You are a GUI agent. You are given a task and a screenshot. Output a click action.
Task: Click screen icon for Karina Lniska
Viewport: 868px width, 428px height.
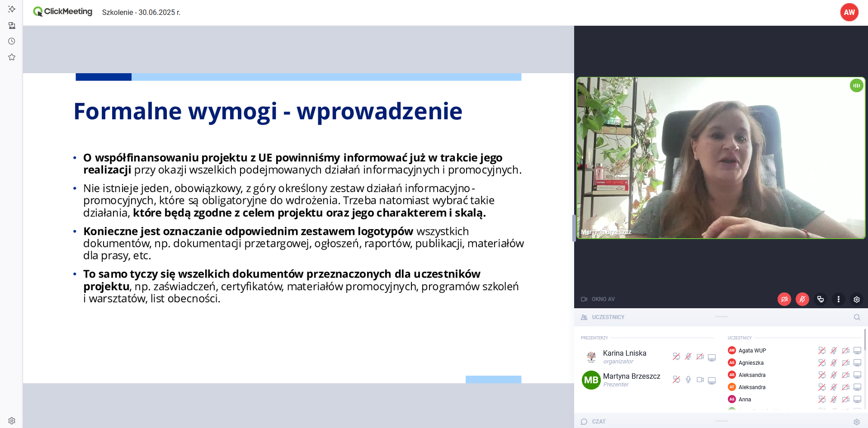click(712, 357)
